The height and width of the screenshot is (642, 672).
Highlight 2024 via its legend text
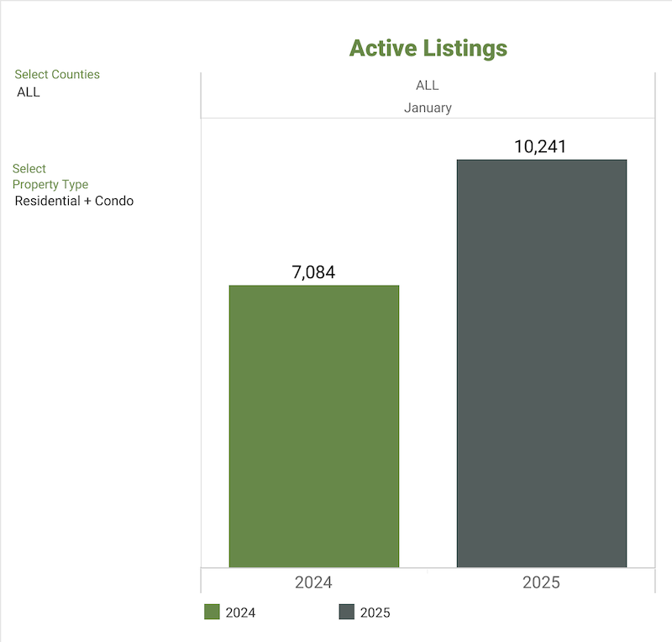pyautogui.click(x=240, y=613)
